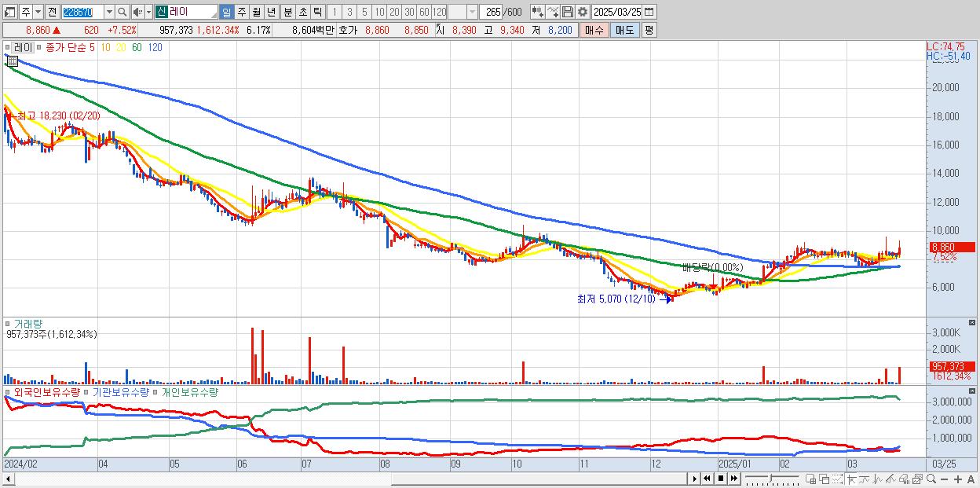Click the line-style checkmark icon in top toolbar
The width and height of the screenshot is (980, 488).
pyautogui.click(x=552, y=12)
